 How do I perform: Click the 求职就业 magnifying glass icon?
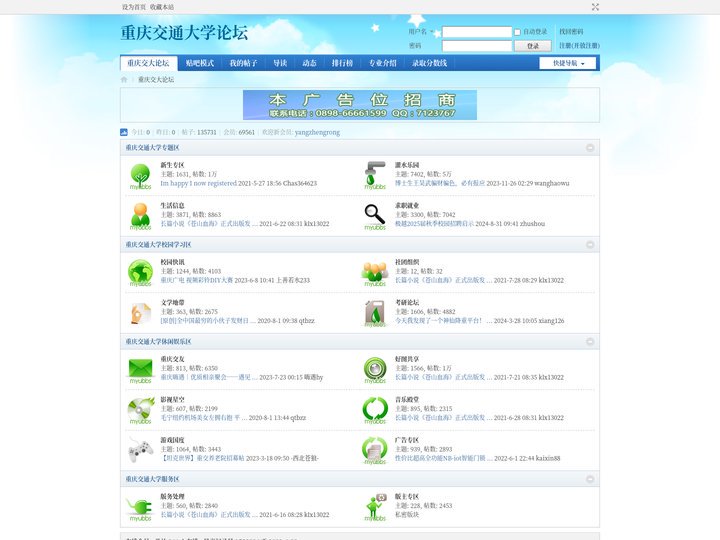click(x=375, y=217)
